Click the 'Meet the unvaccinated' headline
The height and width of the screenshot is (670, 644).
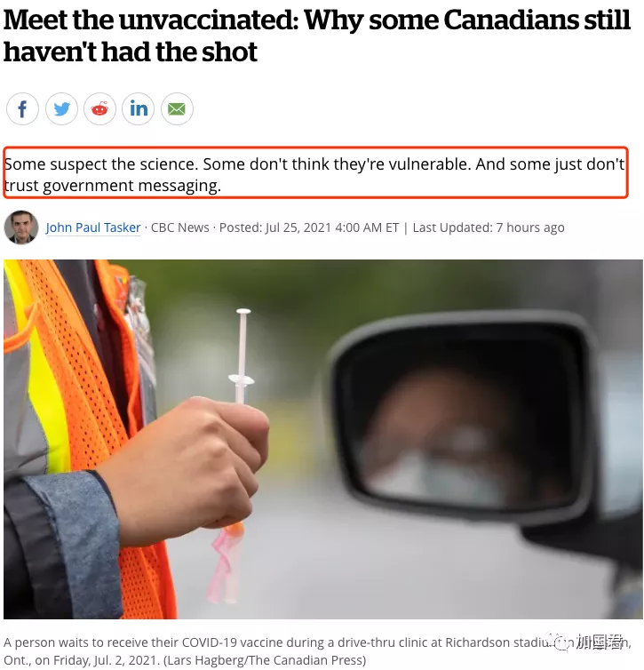coord(316,36)
